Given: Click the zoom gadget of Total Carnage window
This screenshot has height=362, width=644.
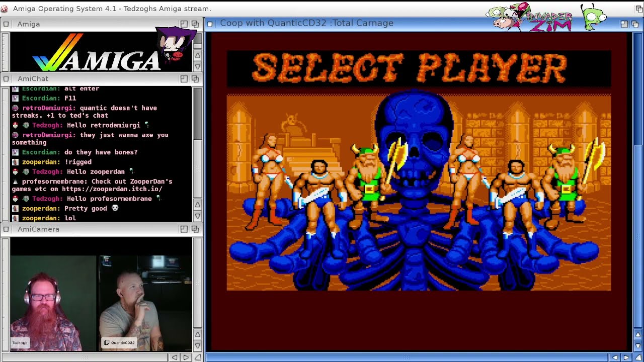Looking at the screenshot, I should [x=624, y=24].
